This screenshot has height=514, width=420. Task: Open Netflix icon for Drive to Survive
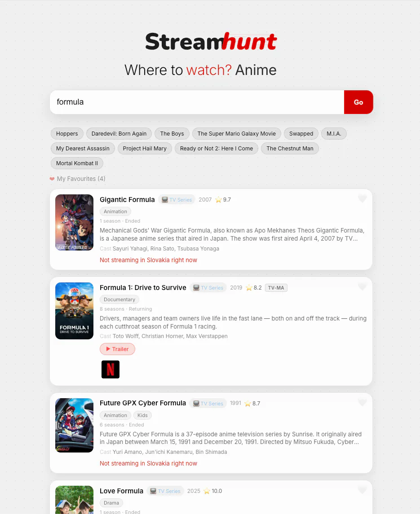tap(111, 369)
